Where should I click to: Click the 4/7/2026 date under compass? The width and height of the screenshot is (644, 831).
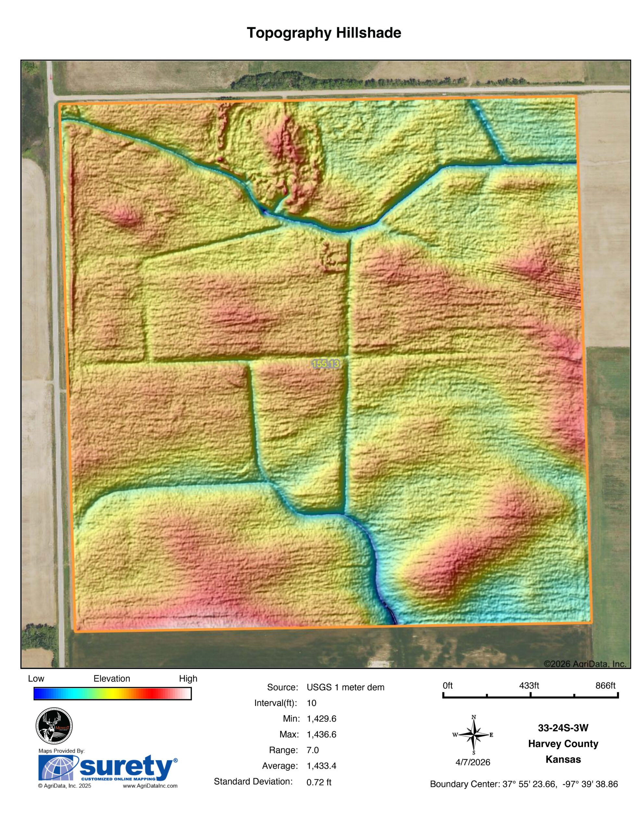click(473, 763)
